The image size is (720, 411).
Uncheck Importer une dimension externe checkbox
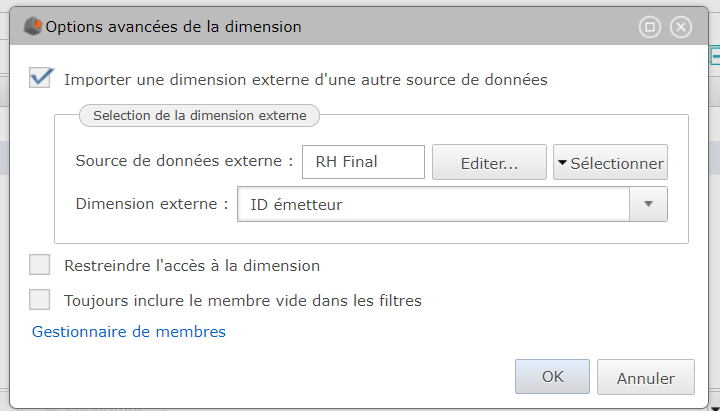click(x=40, y=77)
